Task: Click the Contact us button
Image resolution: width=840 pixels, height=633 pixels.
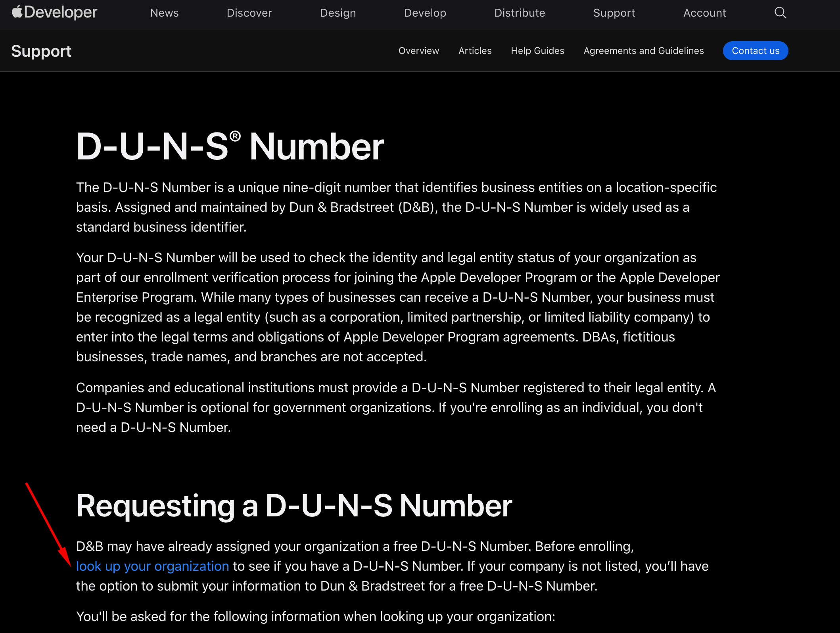Action: pos(755,51)
